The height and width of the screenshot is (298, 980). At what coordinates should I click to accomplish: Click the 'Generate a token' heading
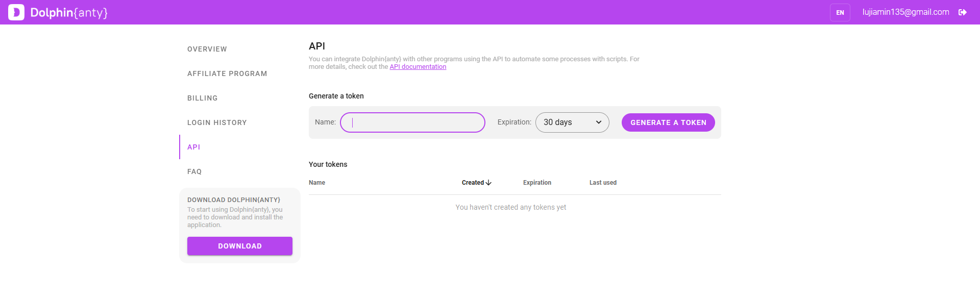pos(336,96)
